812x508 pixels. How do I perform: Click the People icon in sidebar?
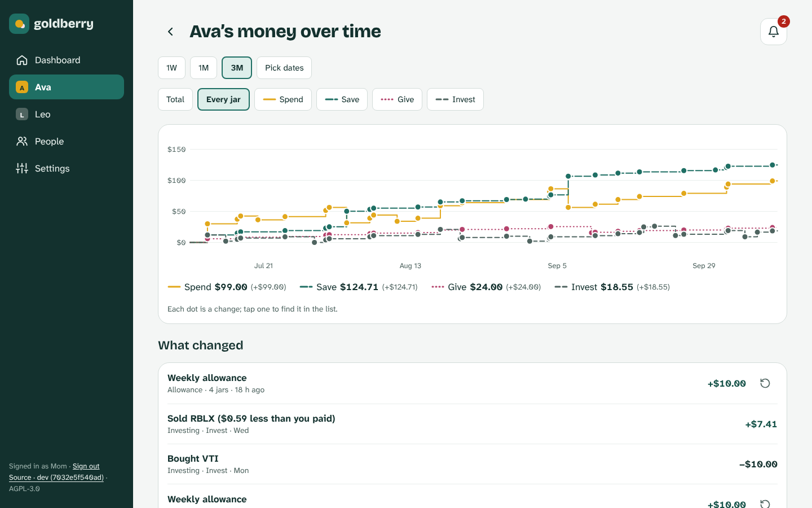coord(22,141)
